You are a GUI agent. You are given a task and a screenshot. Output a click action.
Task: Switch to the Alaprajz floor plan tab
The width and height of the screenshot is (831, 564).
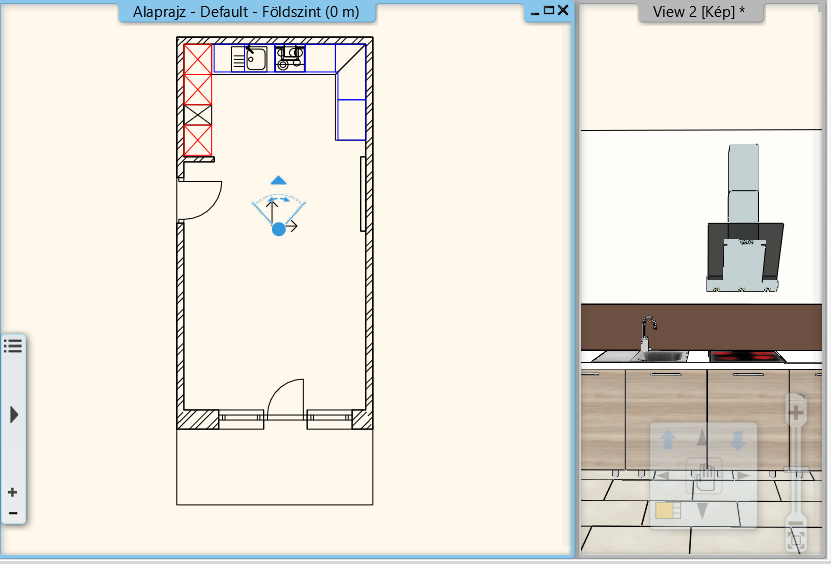point(246,12)
